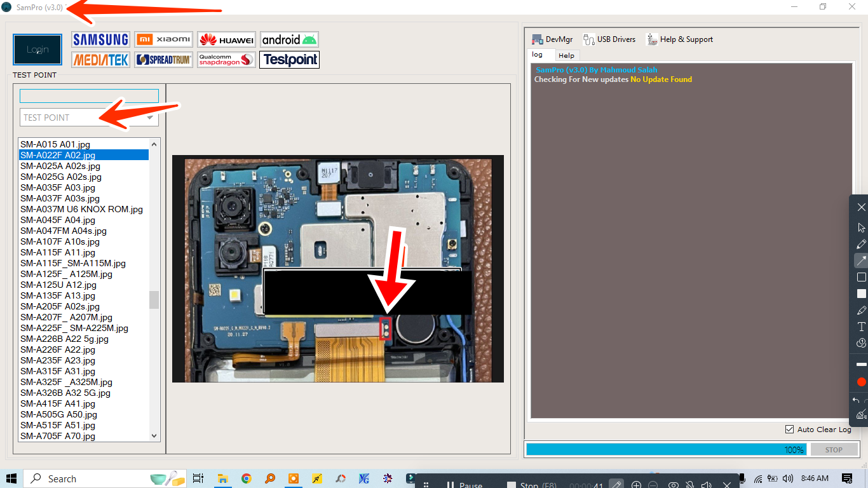The height and width of the screenshot is (488, 868).
Task: Select SM-A135F A13.jpg in list
Action: [84, 295]
